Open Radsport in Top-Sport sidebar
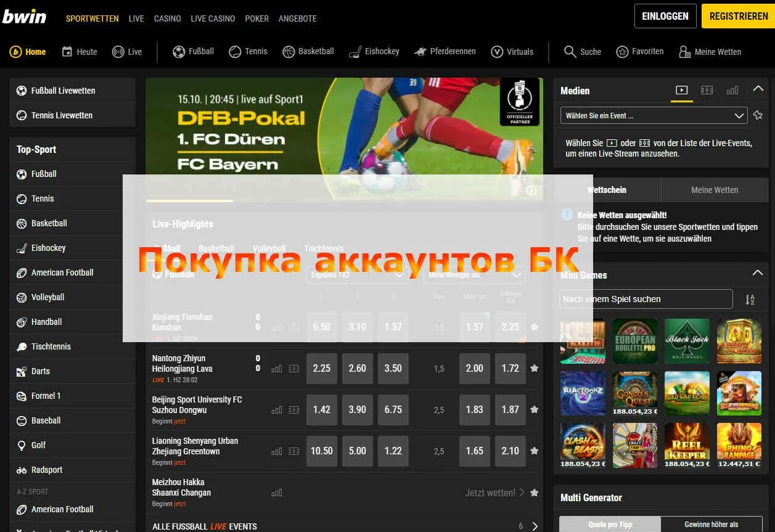This screenshot has height=532, width=775. (x=73, y=470)
